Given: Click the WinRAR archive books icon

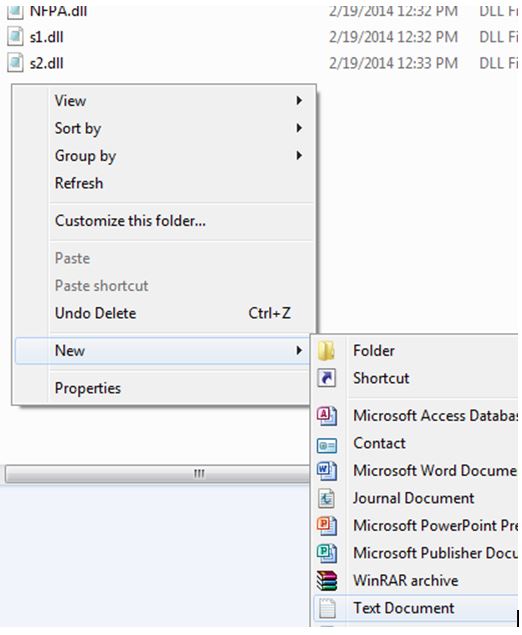Looking at the screenshot, I should tap(326, 581).
